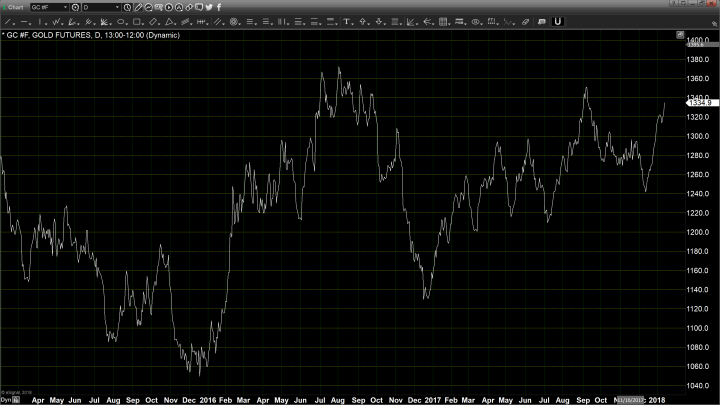Click the 1380.0 price axis label
720x405 pixels.
point(698,59)
